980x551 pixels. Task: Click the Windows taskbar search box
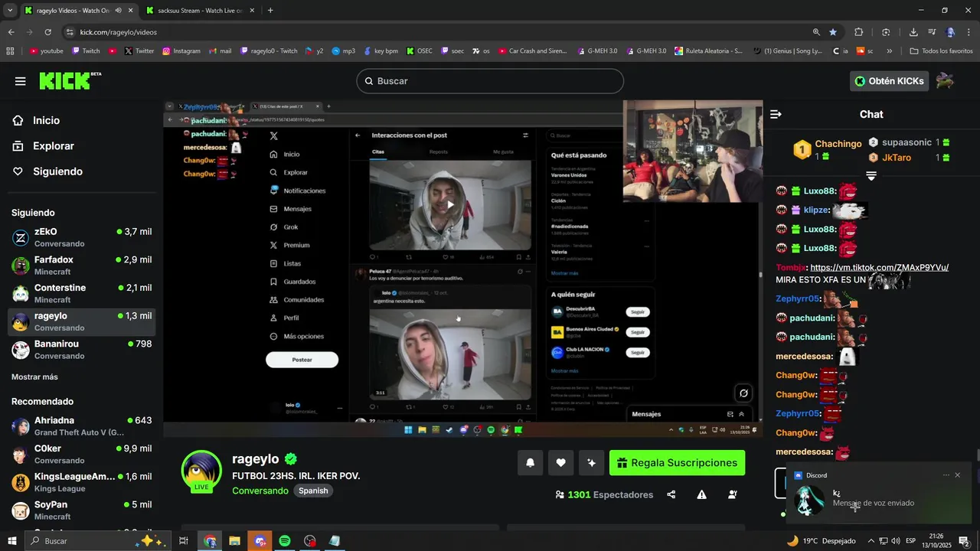(97, 541)
